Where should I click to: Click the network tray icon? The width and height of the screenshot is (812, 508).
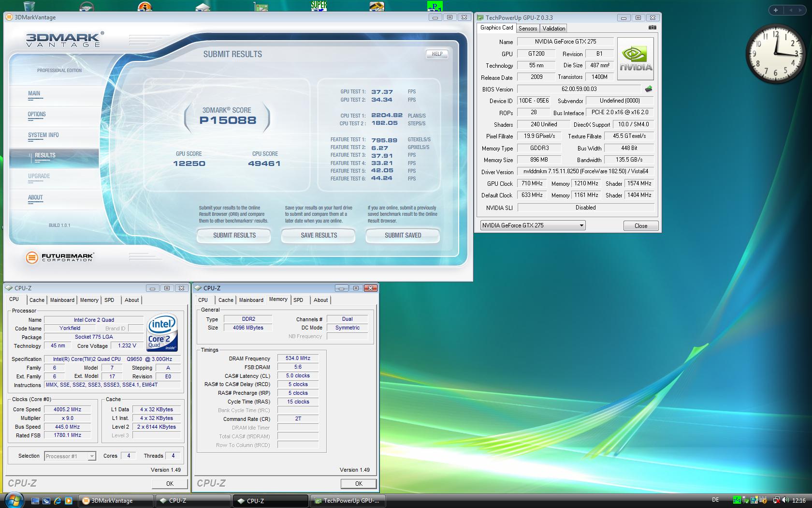click(776, 500)
